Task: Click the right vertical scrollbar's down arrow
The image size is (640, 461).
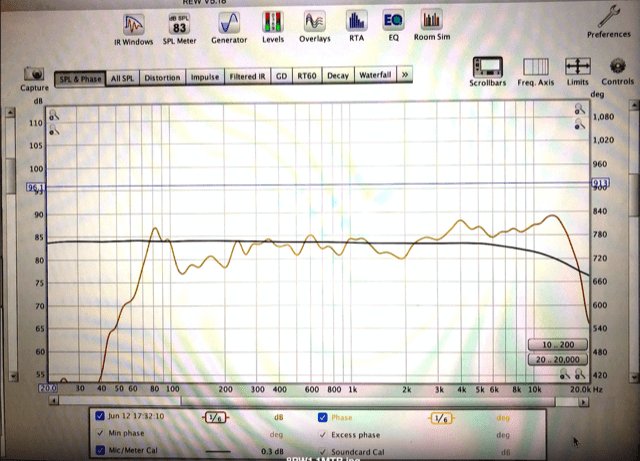Action: tap(635, 378)
